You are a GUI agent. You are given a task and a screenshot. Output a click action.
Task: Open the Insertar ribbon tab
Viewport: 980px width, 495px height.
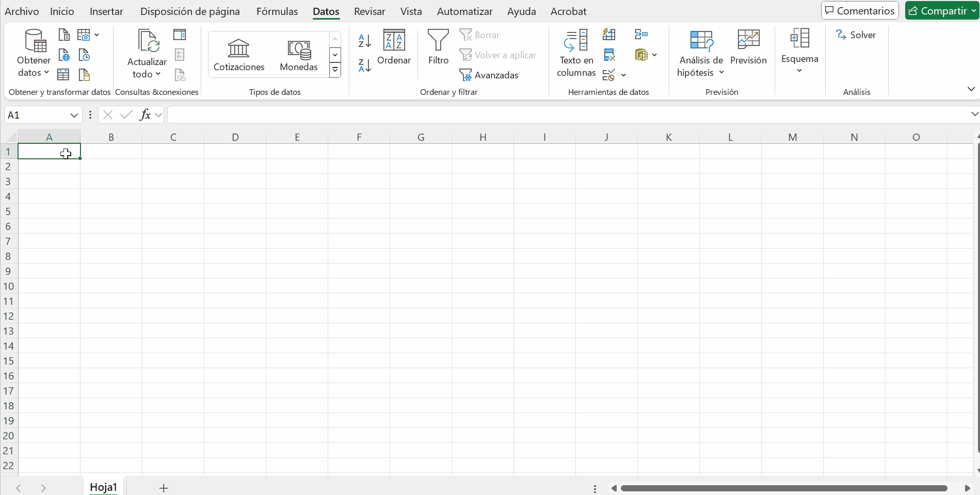pyautogui.click(x=106, y=11)
